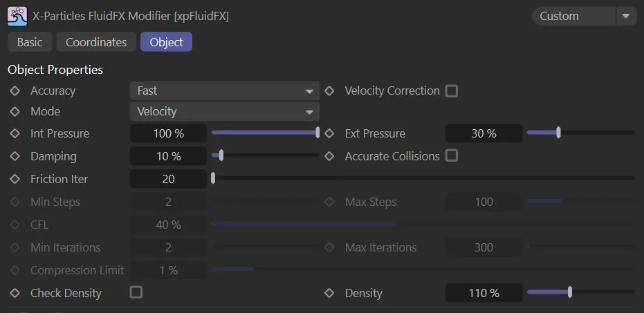Click the keyframe diamond beside Mode

[15, 111]
